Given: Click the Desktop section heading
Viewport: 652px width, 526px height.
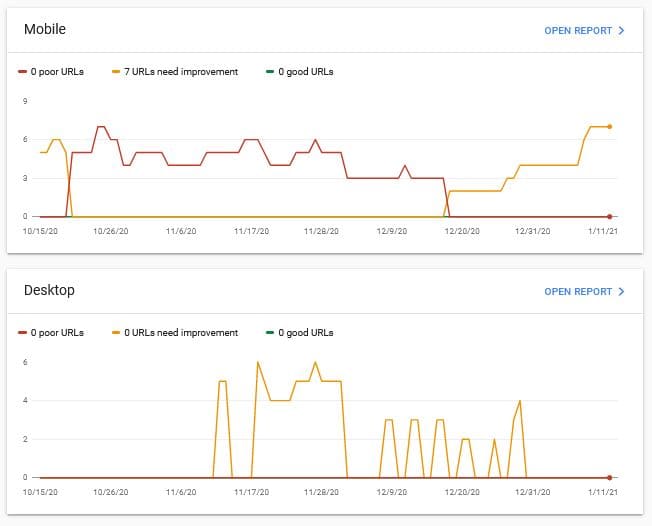Looking at the screenshot, I should (x=49, y=291).
